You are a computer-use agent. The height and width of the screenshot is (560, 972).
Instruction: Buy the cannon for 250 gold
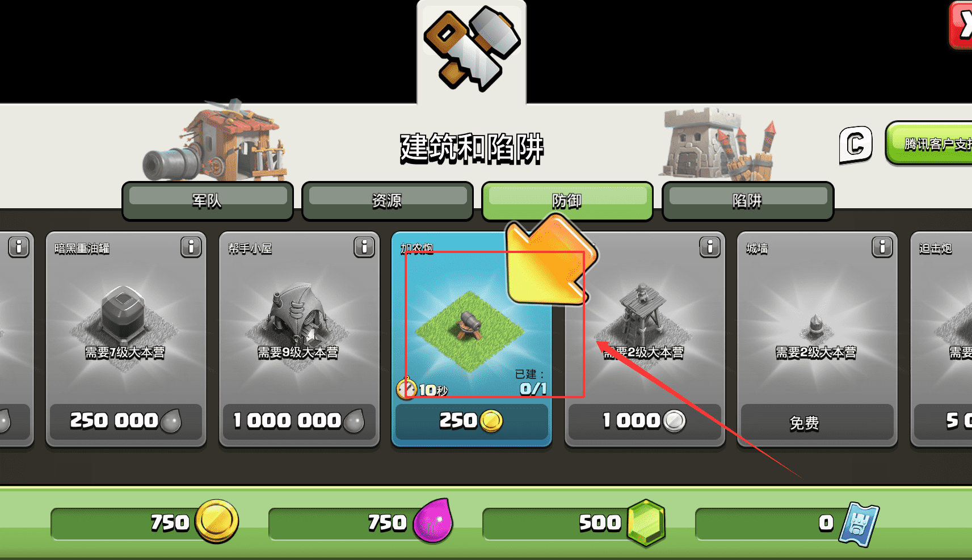[x=472, y=421]
